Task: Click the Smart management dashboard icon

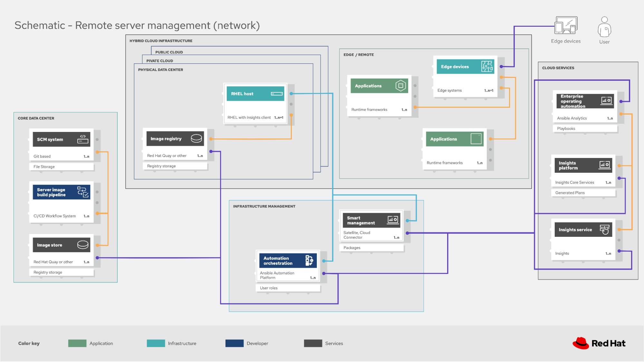Action: 393,220
